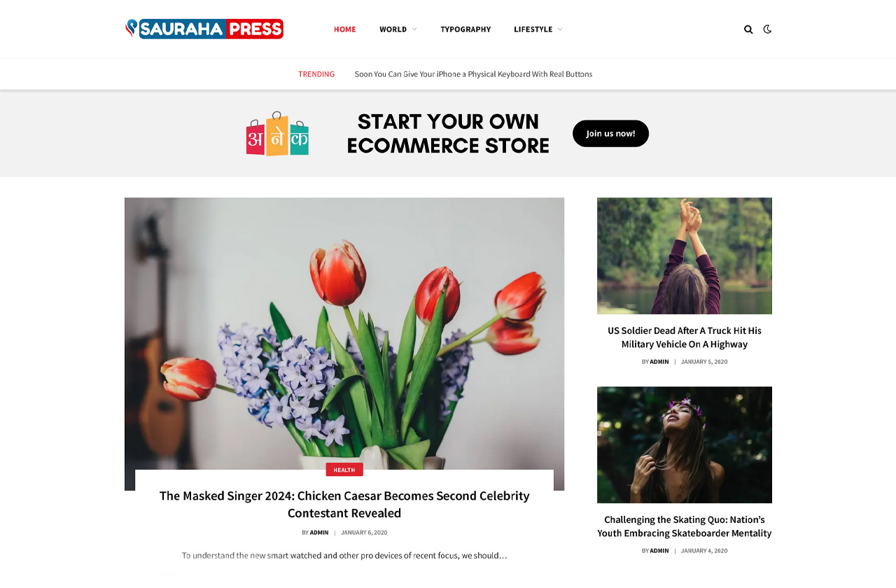Image resolution: width=896 pixels, height=588 pixels.
Task: Click the flower-crown woman thumbnail
Action: click(x=685, y=444)
